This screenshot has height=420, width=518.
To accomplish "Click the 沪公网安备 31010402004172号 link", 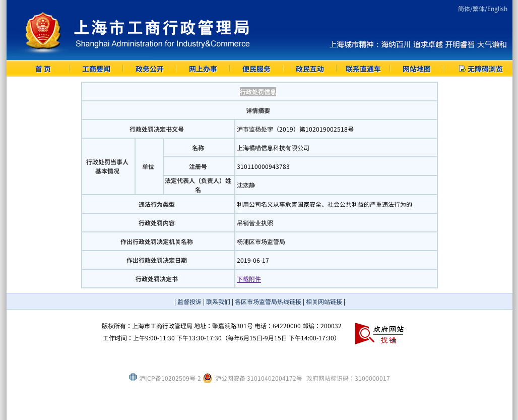I will coord(258,378).
